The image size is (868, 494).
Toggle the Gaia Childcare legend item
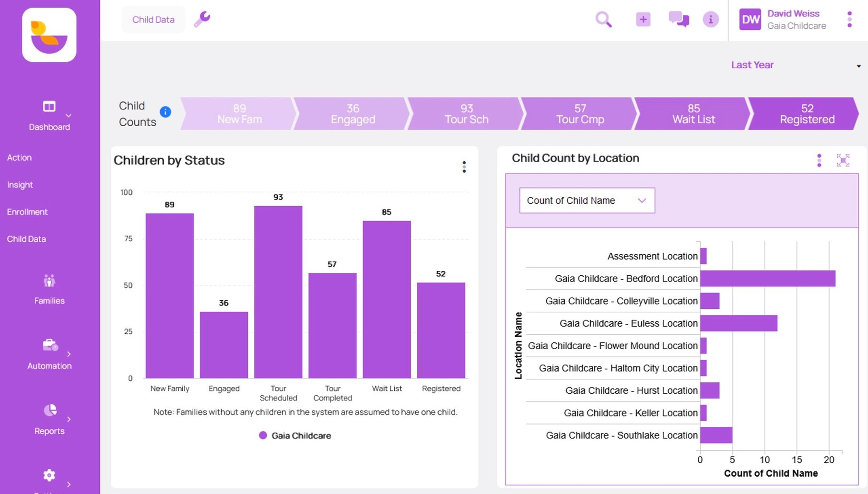tap(294, 435)
